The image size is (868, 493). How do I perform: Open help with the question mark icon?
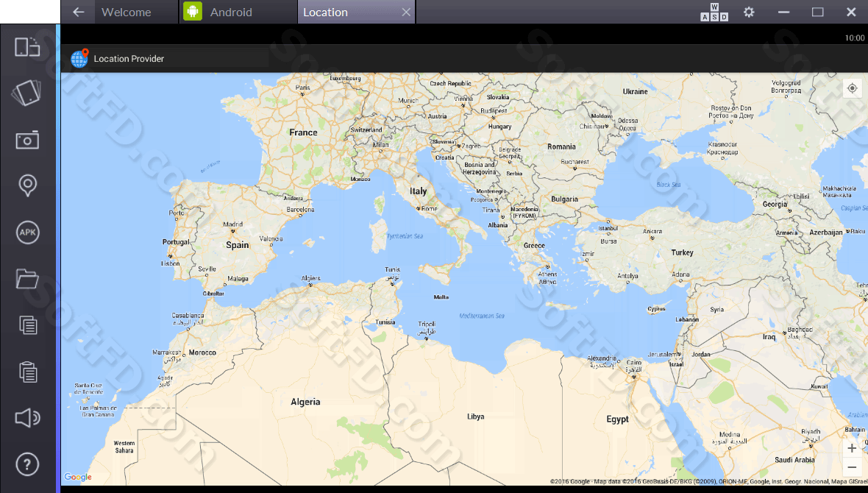coord(27,464)
